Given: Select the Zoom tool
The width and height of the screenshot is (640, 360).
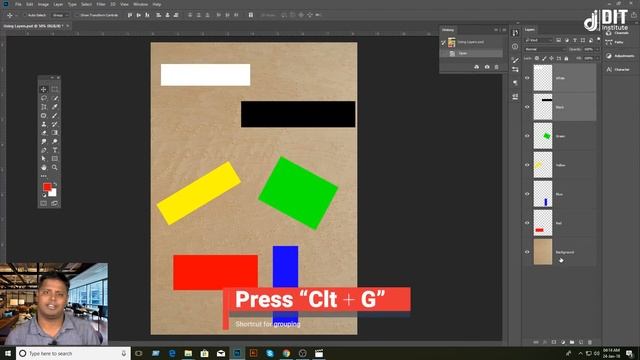Looking at the screenshot, I should pyautogui.click(x=55, y=167).
